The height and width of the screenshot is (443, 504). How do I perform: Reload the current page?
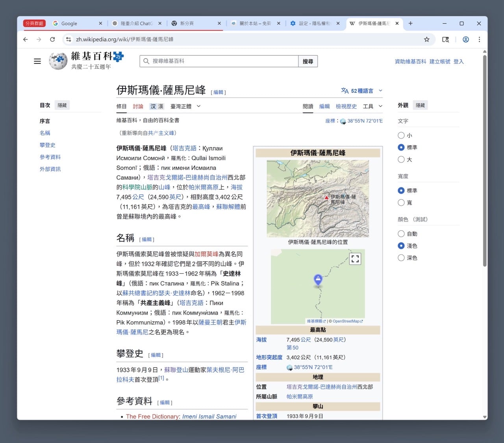52,39
